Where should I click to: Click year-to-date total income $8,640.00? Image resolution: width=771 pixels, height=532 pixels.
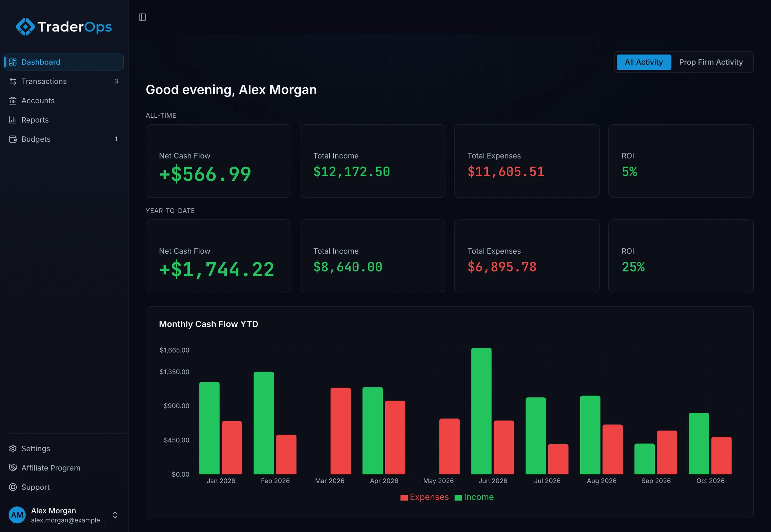(x=348, y=267)
